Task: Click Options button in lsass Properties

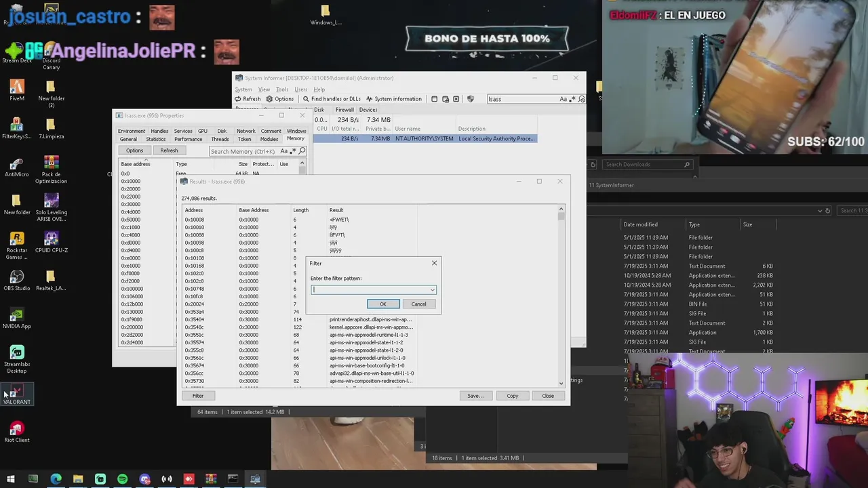Action: 134,150
